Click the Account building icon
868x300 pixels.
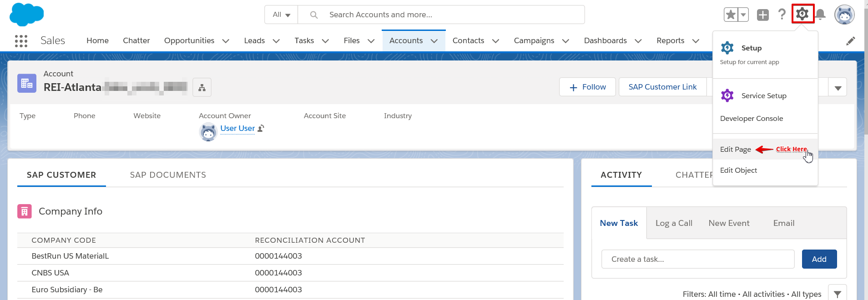coord(27,83)
